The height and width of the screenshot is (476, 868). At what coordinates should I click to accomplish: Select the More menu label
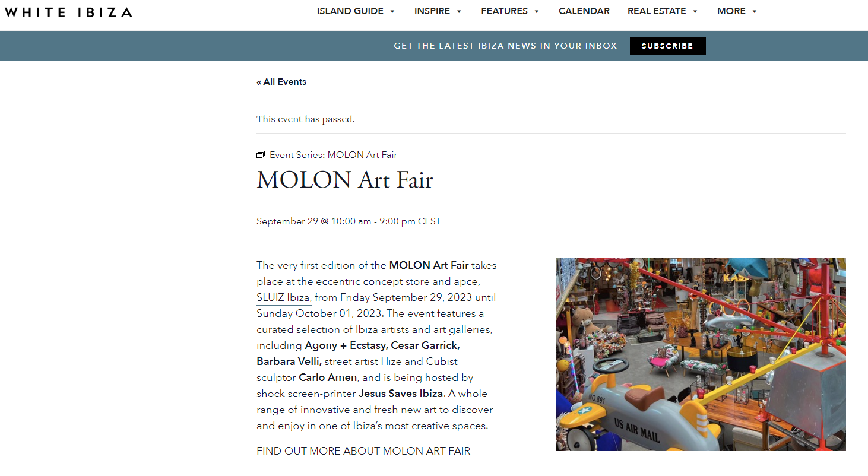pos(731,11)
